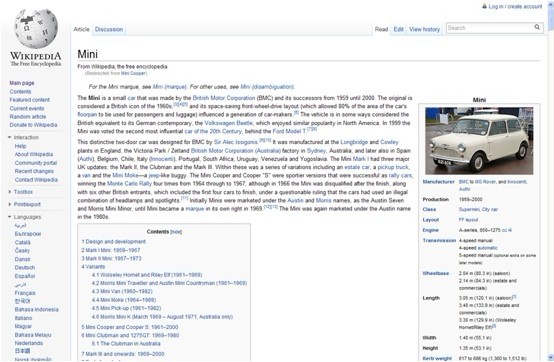Open the Sir Alec Issigonis link
554x362 pixels.
point(236,142)
